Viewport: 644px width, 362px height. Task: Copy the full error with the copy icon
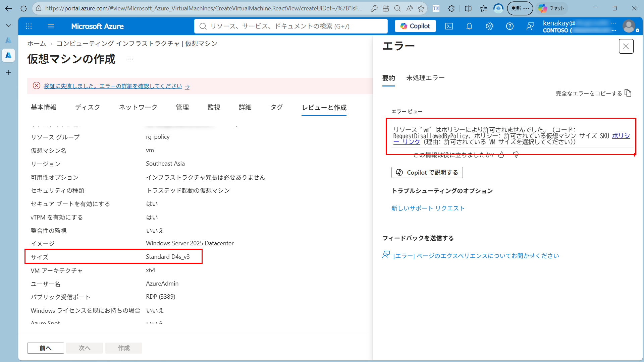628,93
